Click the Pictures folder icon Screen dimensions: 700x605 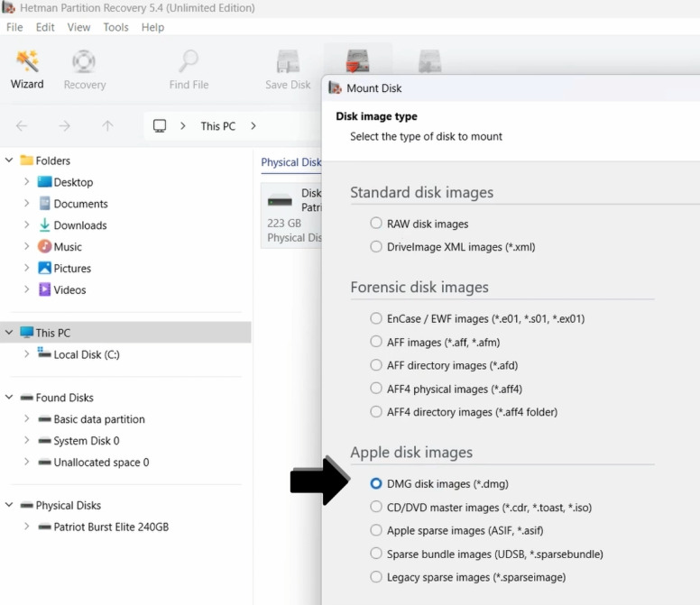click(x=44, y=268)
